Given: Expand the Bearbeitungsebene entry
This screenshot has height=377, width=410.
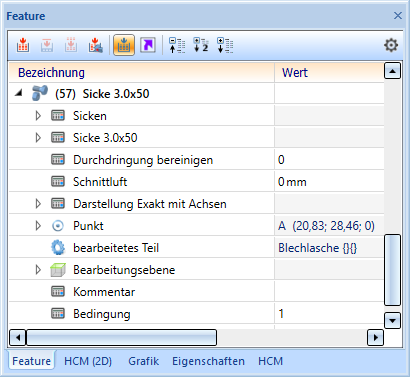Looking at the screenshot, I should [38, 270].
